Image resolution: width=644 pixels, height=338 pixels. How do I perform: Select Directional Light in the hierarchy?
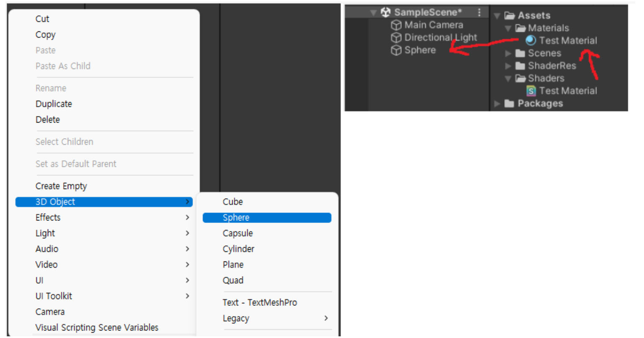tap(441, 38)
